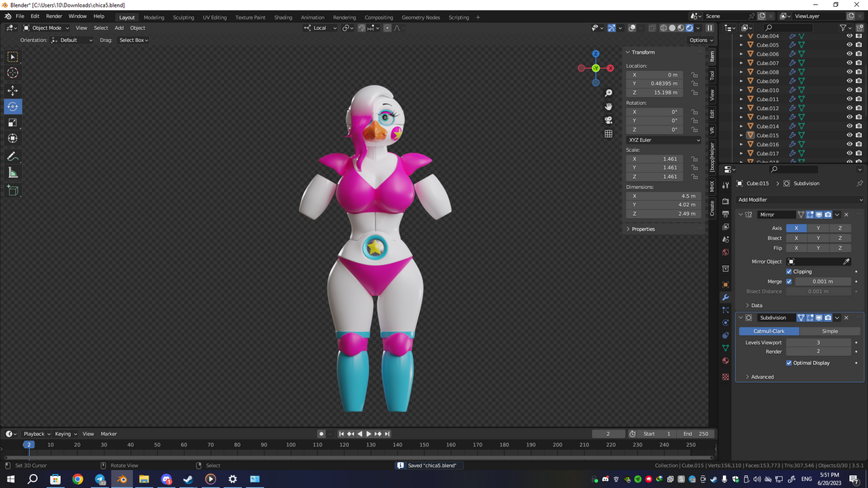This screenshot has height=488, width=868.
Task: Select the Scale tool
Action: pos(13,123)
